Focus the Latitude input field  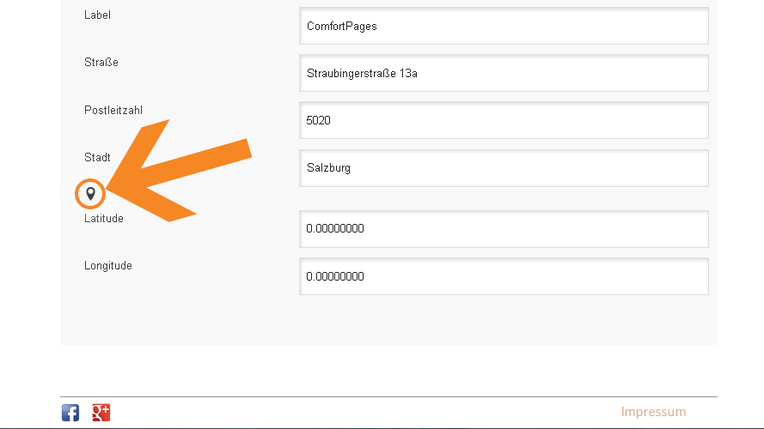tap(503, 229)
